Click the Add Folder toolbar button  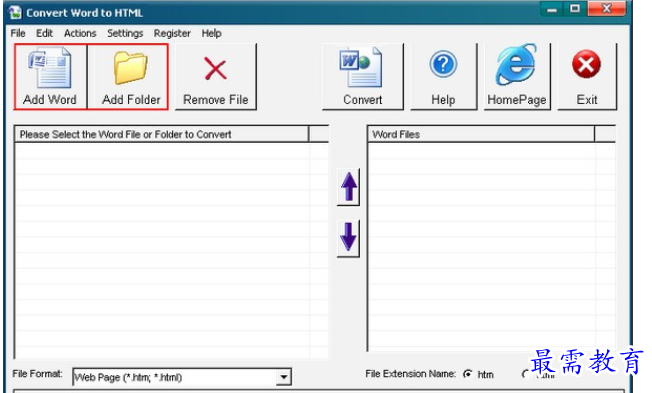point(128,77)
